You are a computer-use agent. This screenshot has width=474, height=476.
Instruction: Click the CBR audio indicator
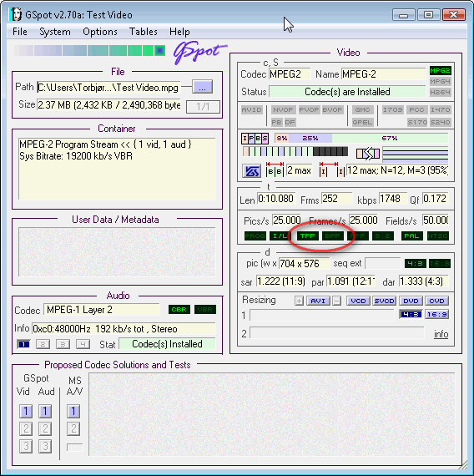click(179, 309)
